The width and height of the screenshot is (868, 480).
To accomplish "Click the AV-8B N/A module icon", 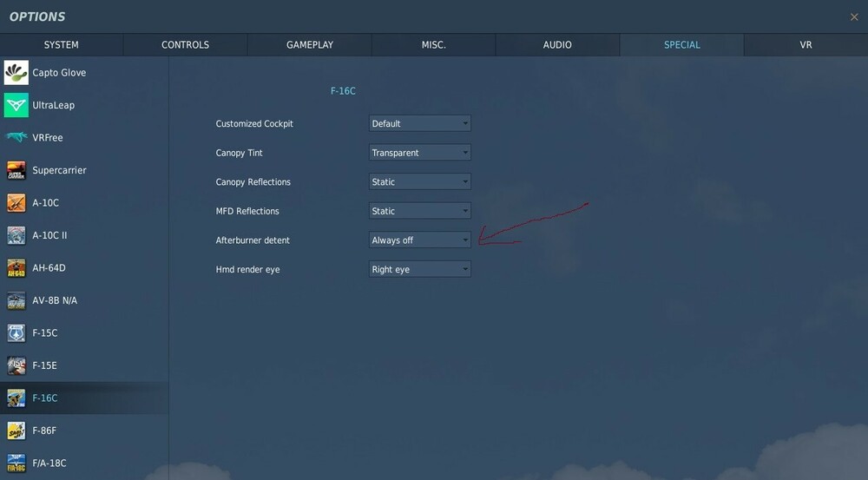I will pyautogui.click(x=16, y=300).
